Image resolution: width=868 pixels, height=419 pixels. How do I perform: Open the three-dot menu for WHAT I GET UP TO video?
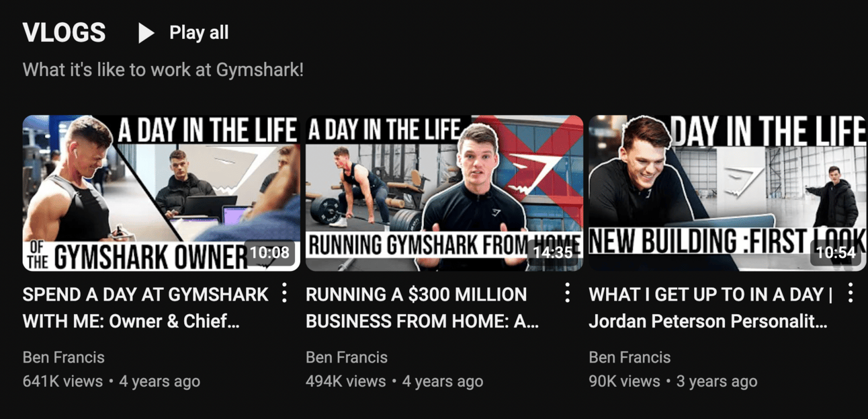pyautogui.click(x=851, y=293)
